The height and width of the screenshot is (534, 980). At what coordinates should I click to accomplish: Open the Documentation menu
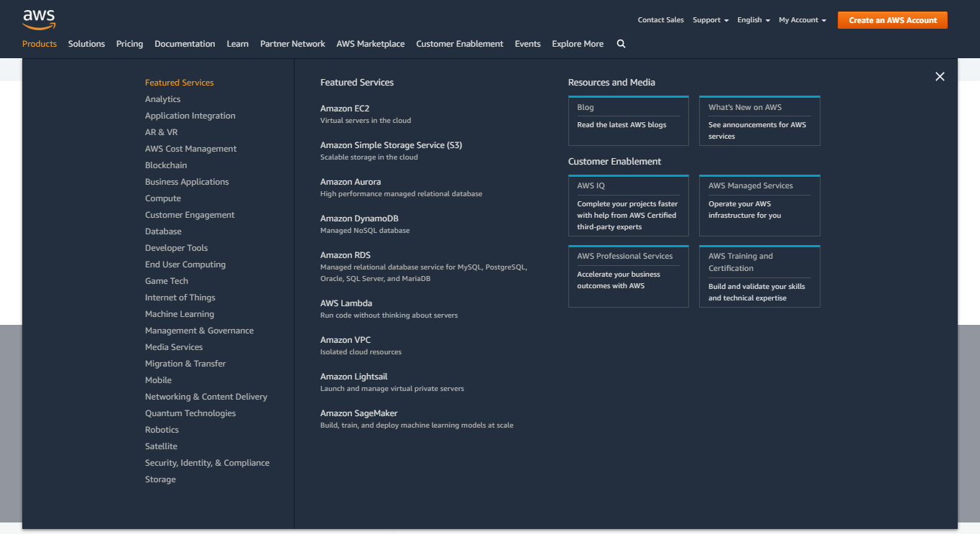[x=185, y=44]
